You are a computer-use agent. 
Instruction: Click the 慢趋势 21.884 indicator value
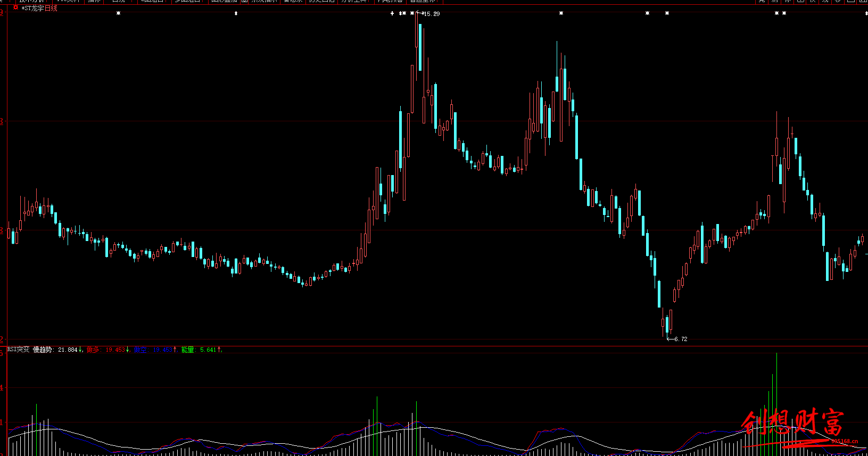click(x=58, y=350)
